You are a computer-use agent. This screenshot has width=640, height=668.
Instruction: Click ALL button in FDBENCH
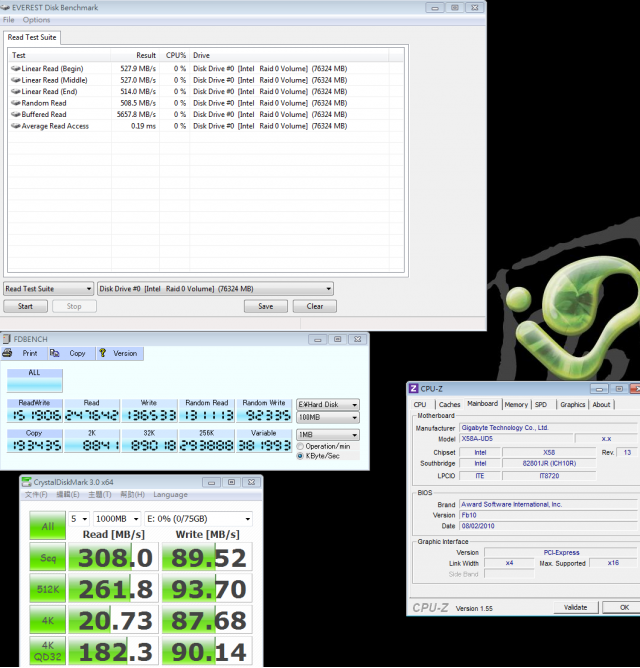pyautogui.click(x=35, y=380)
